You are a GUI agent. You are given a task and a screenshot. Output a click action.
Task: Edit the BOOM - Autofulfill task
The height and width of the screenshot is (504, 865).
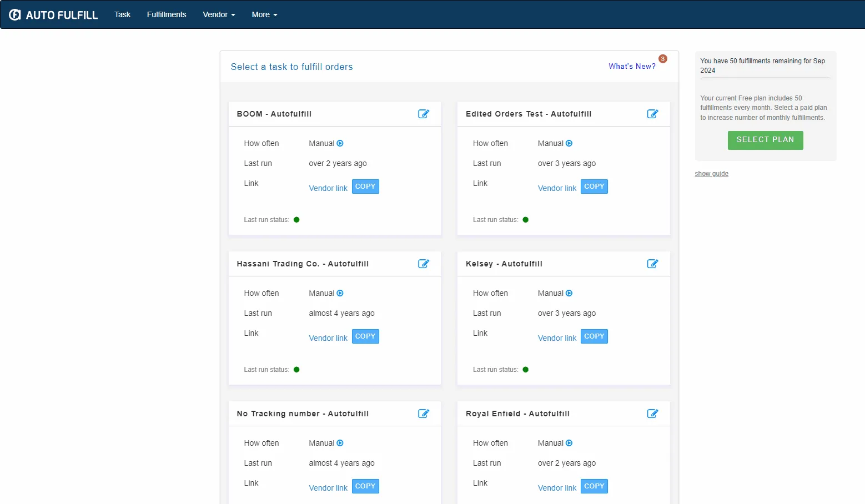pyautogui.click(x=424, y=114)
